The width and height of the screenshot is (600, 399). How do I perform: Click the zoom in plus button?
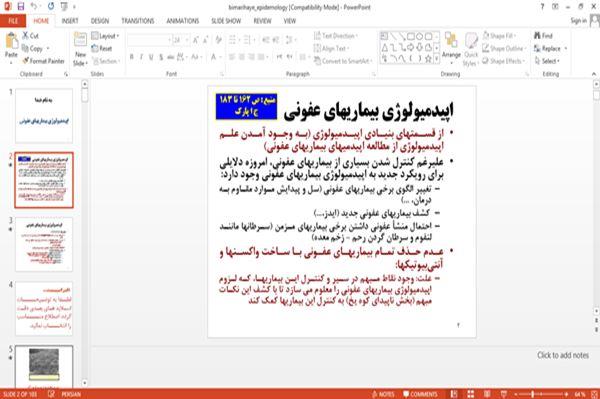566,394
